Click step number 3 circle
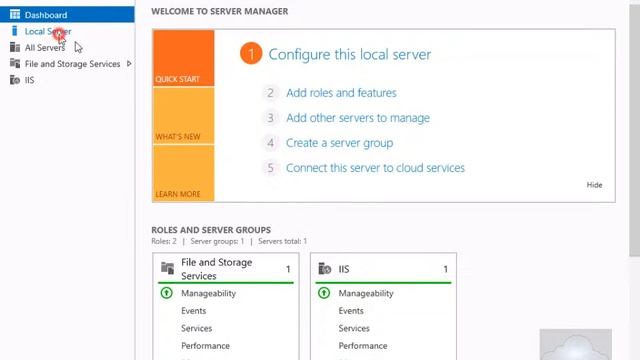The image size is (640, 360). coord(270,118)
